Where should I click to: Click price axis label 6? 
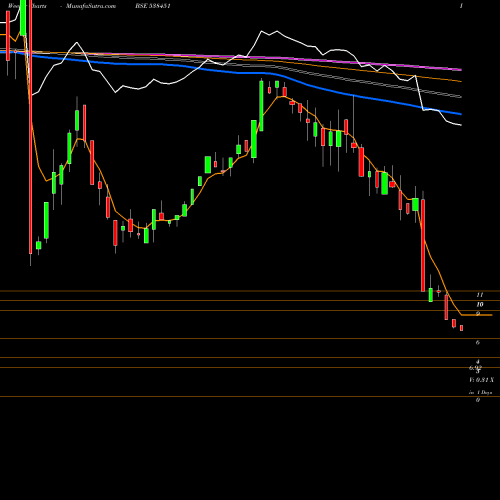click(478, 342)
